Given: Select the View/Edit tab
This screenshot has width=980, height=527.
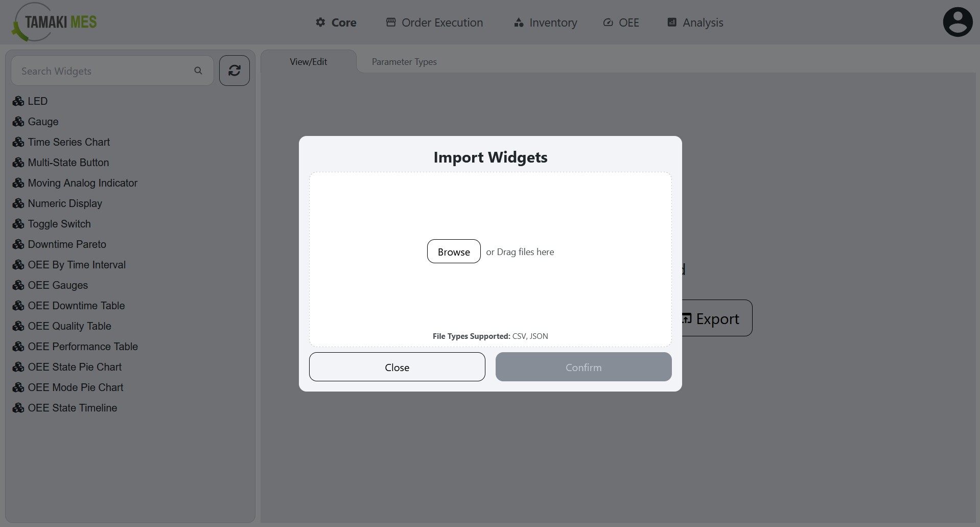Looking at the screenshot, I should (x=308, y=61).
